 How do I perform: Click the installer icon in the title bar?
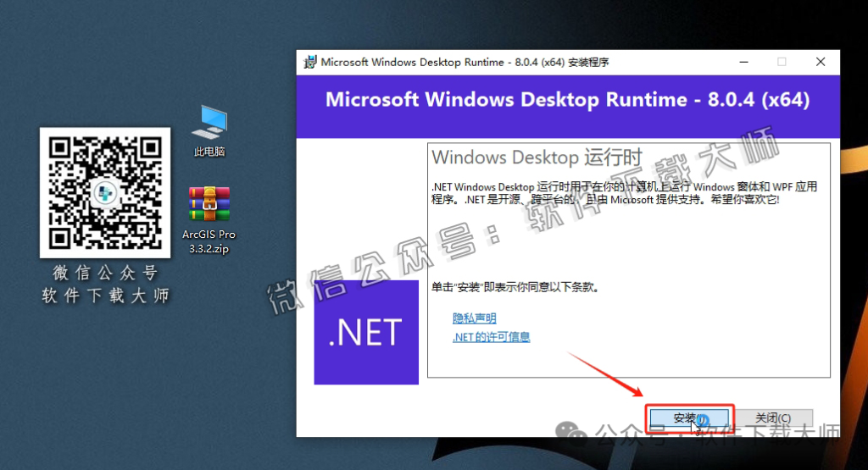click(x=310, y=62)
